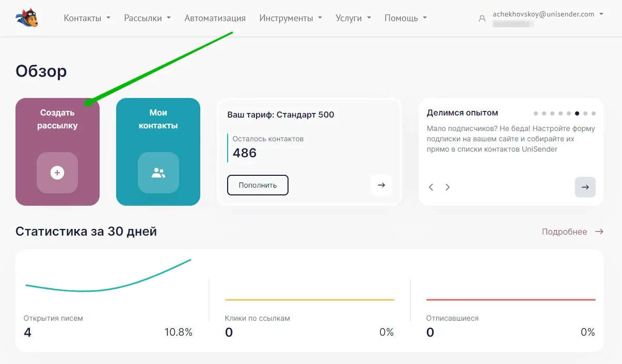Screen dimensions: 622x364
Task: Click the people icon in Мои контакты card
Action: 158,173
